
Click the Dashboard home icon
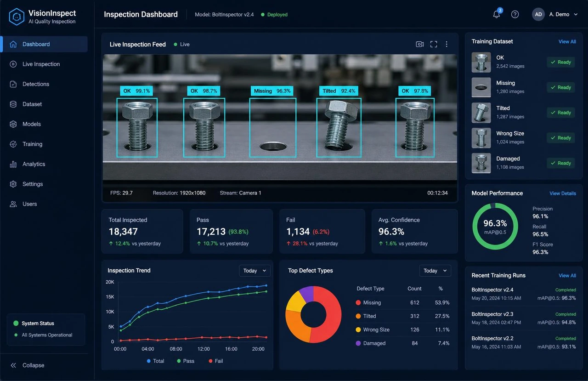pyautogui.click(x=13, y=44)
